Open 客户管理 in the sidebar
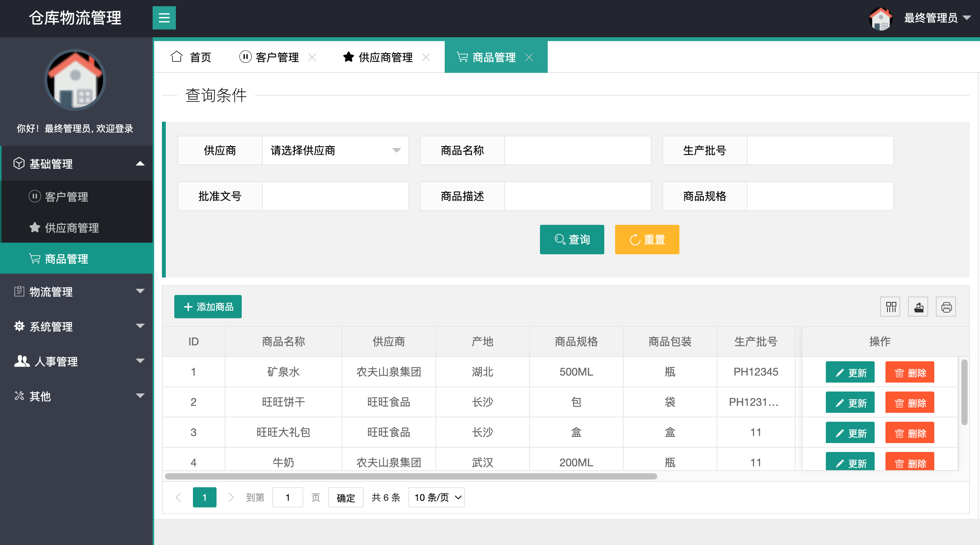The image size is (980, 545). (77, 197)
